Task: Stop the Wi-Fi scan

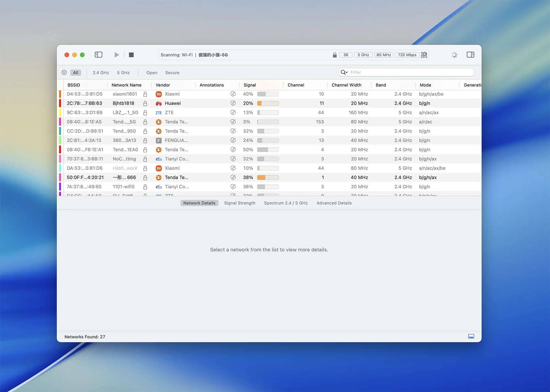Action: (131, 55)
